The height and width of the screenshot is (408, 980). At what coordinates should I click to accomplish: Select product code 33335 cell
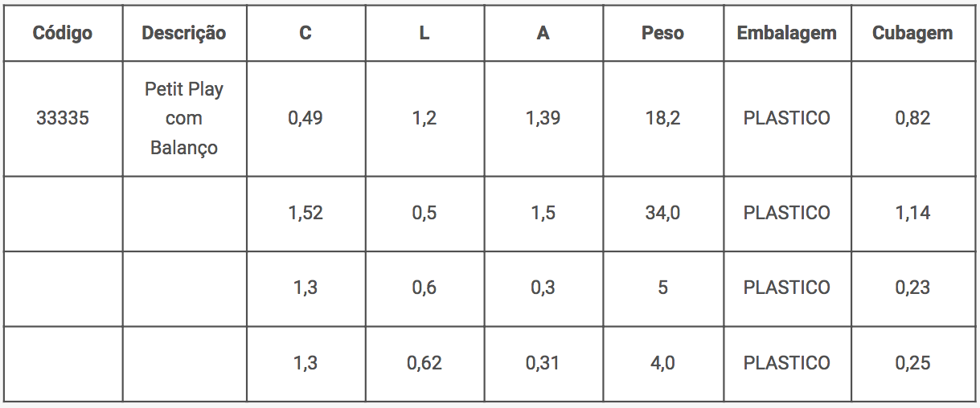63,118
